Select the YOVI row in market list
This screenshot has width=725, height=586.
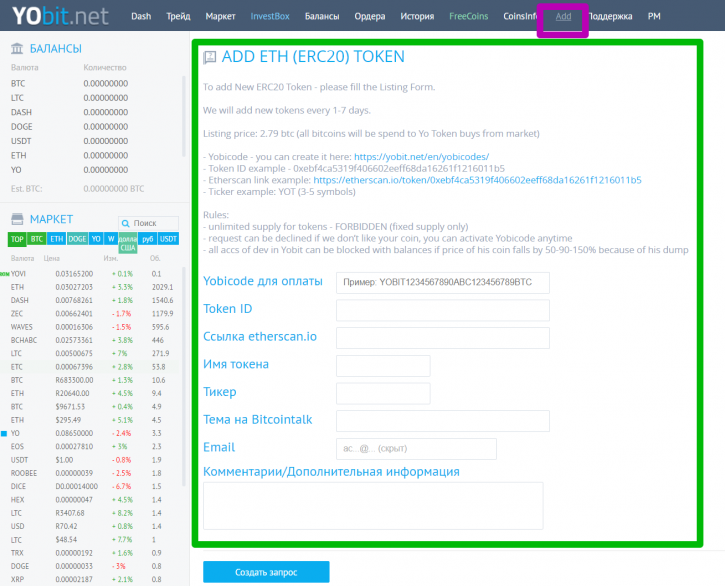[92, 274]
